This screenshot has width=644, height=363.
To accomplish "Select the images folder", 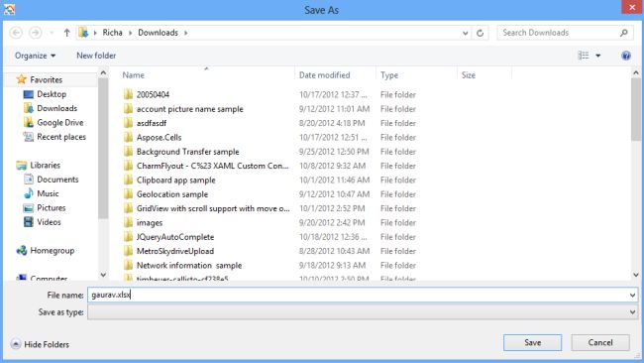I will (150, 223).
